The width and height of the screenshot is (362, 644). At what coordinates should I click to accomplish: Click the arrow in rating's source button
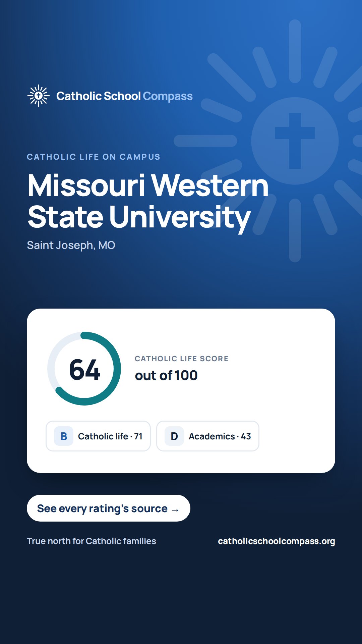click(175, 510)
